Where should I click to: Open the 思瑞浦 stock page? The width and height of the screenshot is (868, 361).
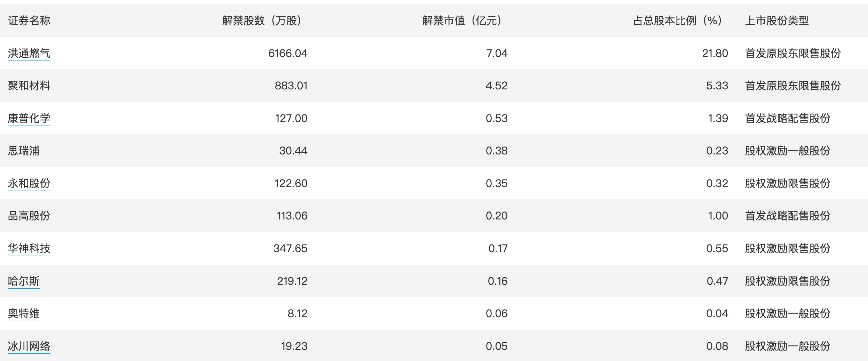pyautogui.click(x=24, y=151)
